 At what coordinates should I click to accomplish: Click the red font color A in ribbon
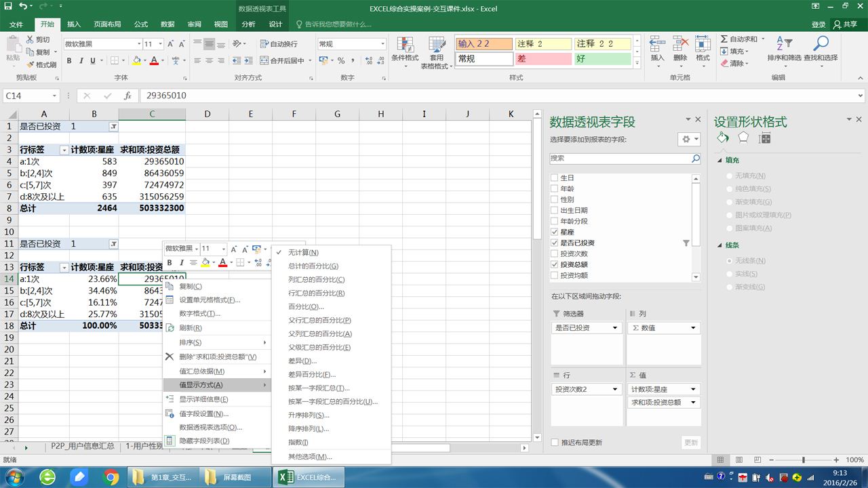pyautogui.click(x=154, y=60)
